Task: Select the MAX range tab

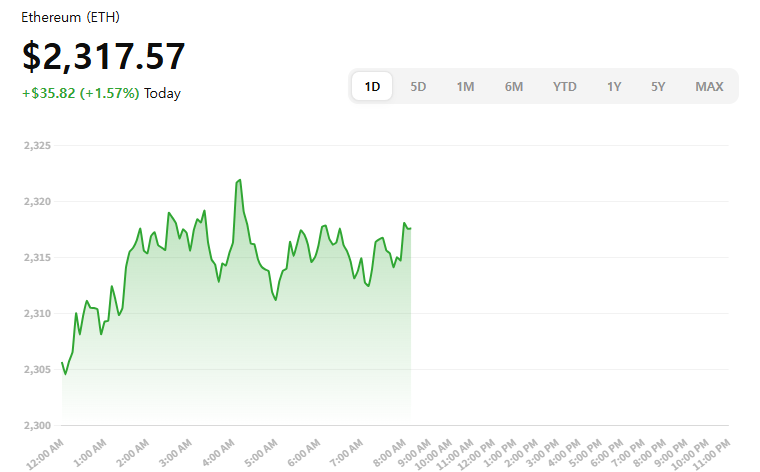Action: pos(709,86)
